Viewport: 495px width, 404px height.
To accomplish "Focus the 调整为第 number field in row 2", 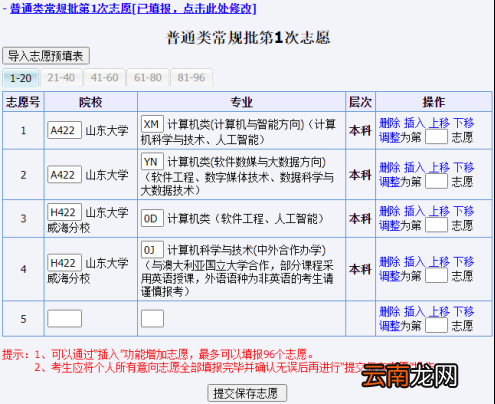I will 436,181.
